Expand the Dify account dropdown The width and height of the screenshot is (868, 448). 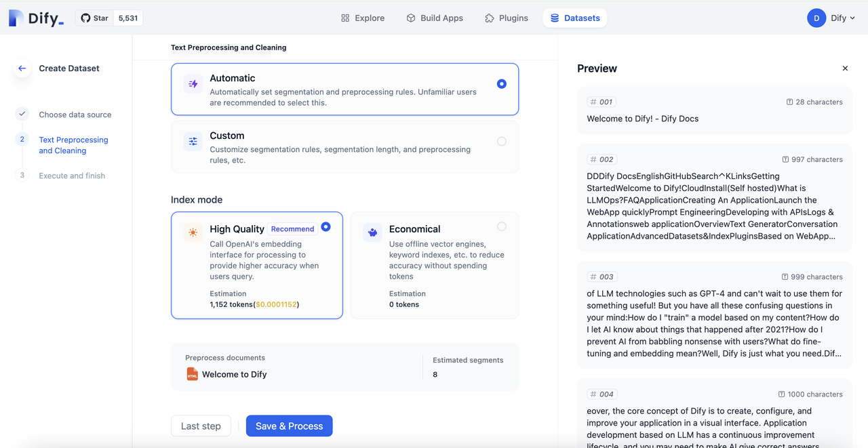pos(844,18)
